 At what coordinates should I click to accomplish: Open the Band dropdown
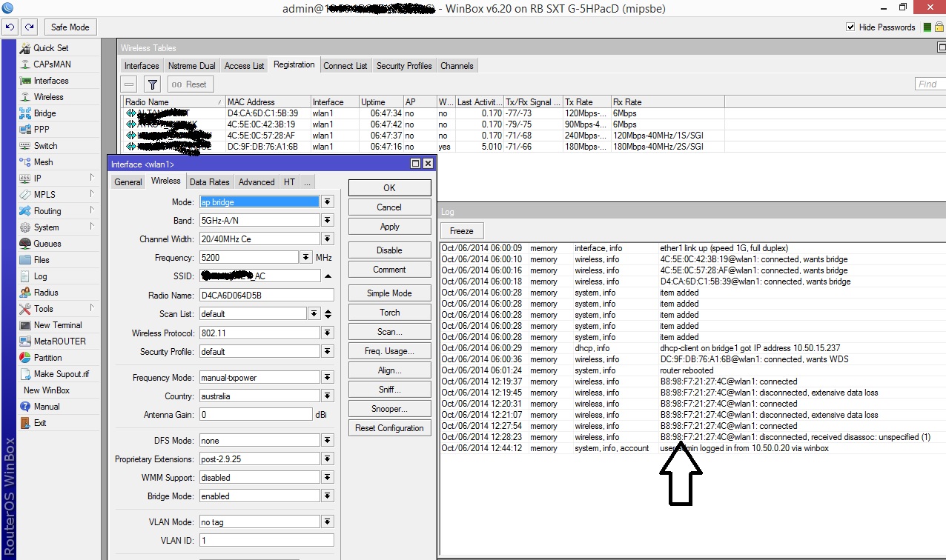(x=328, y=221)
